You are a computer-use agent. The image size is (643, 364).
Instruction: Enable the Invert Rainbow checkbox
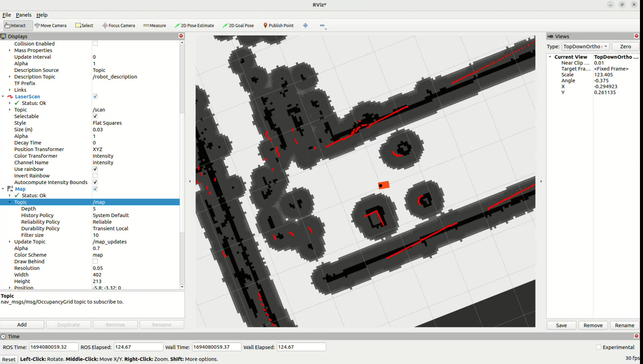(x=95, y=176)
